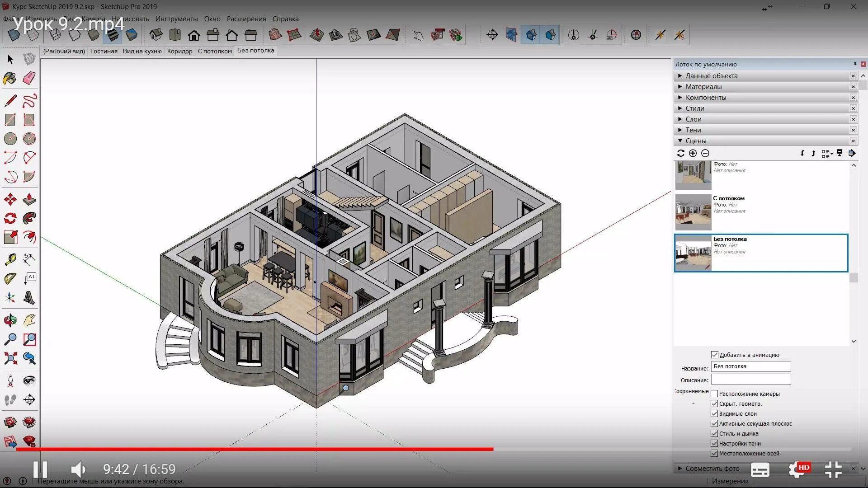Switch to the Гостиная scene tab
Screen dimensions: 868x488
[104, 51]
